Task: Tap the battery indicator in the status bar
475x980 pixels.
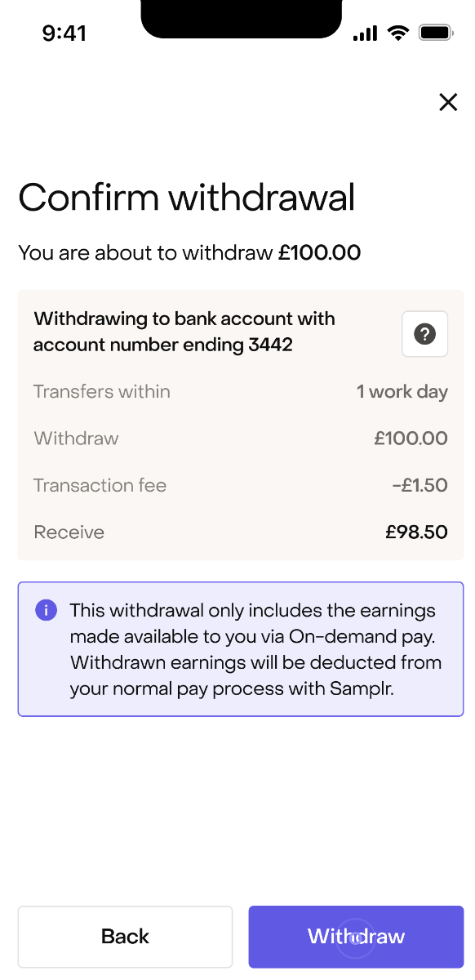Action: [x=436, y=32]
